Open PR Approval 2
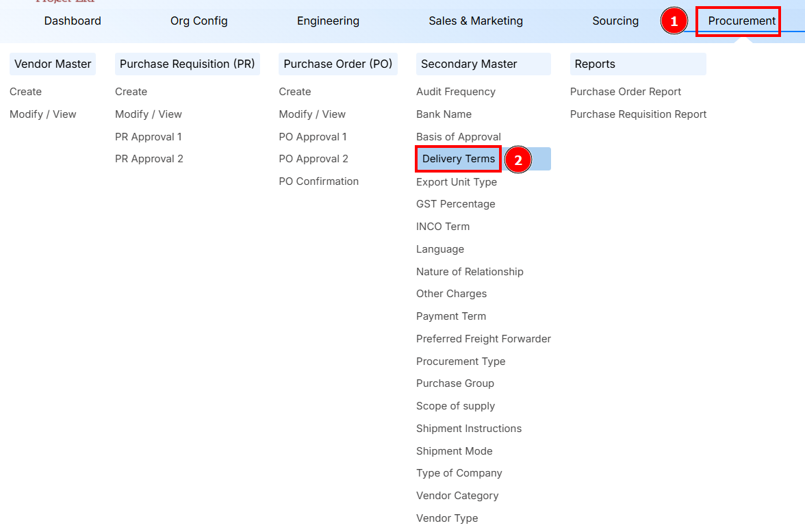805x532 pixels. click(x=149, y=158)
